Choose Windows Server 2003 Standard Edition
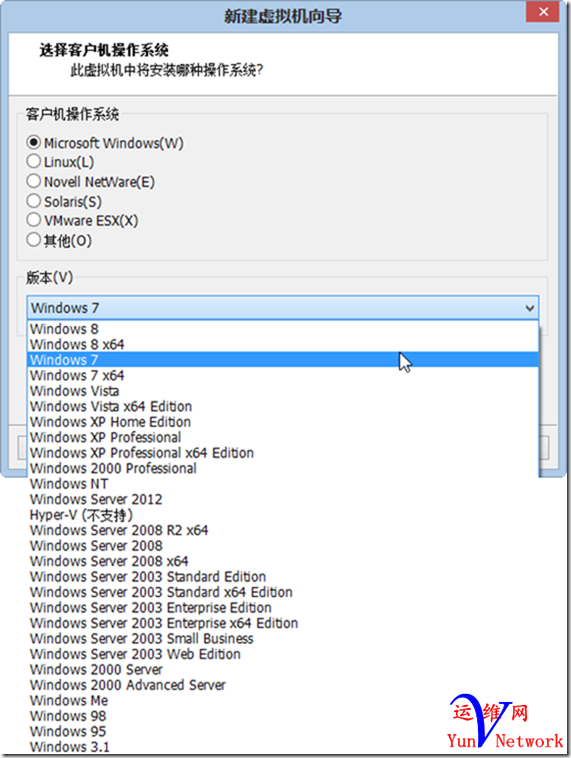Image resolution: width=571 pixels, height=758 pixels. point(283,576)
